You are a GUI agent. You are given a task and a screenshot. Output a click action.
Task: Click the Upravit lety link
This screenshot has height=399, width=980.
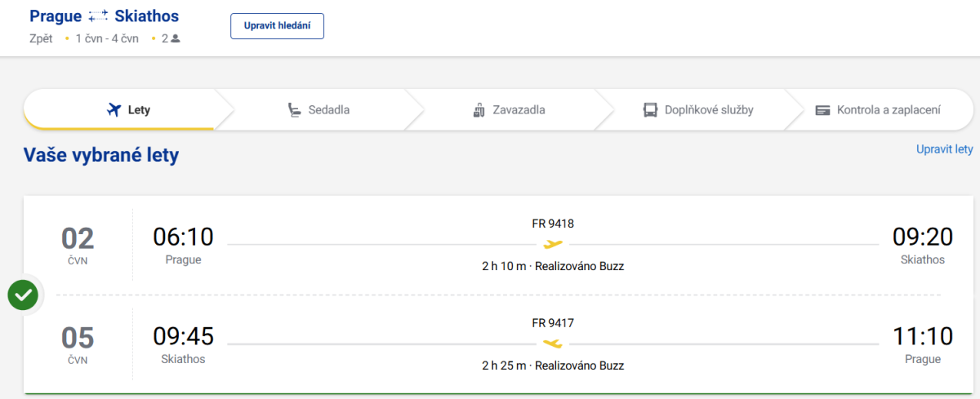(x=944, y=149)
